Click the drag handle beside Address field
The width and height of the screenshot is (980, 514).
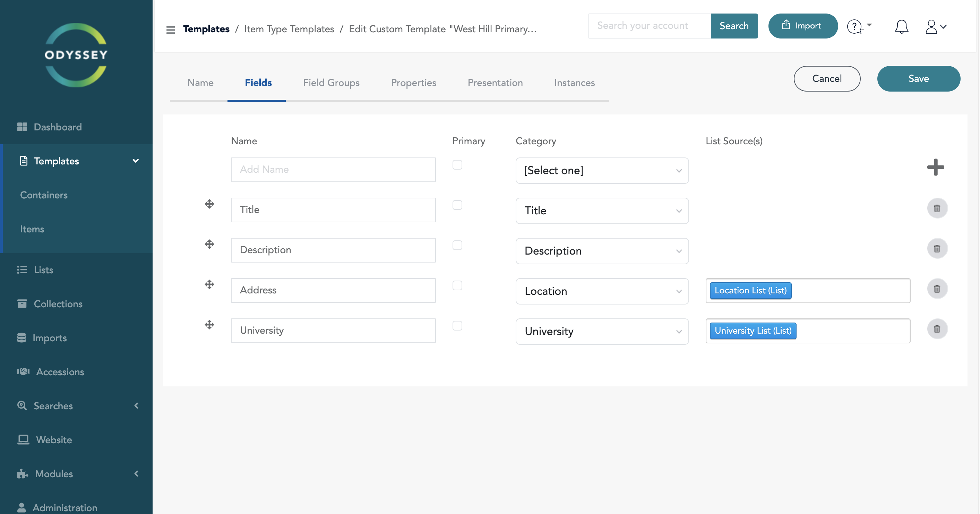pos(209,285)
